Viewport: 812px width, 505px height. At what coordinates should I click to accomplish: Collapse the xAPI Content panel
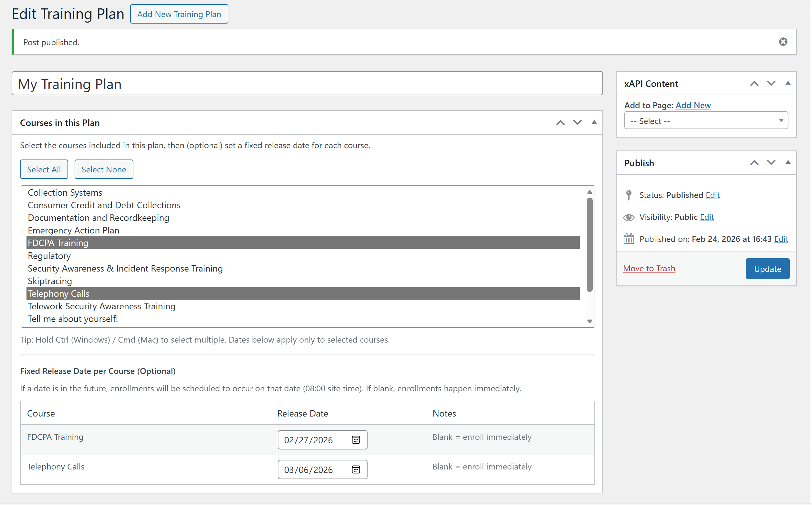point(788,83)
